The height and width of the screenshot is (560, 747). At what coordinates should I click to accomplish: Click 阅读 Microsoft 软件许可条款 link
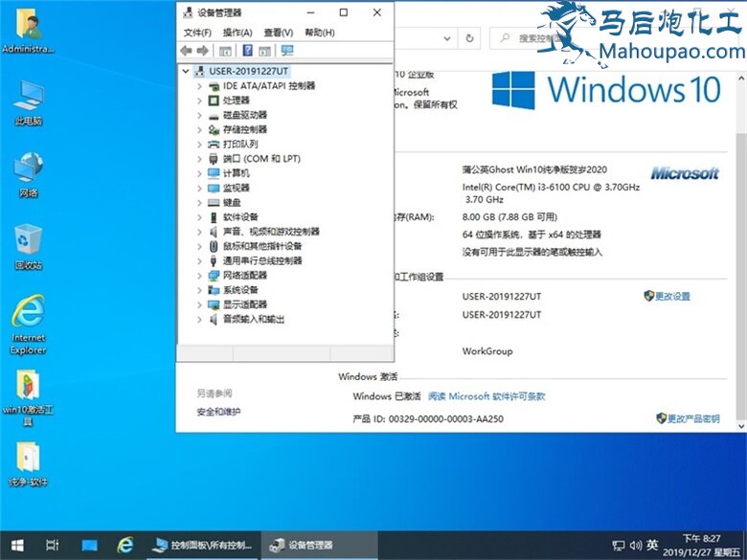(x=487, y=396)
